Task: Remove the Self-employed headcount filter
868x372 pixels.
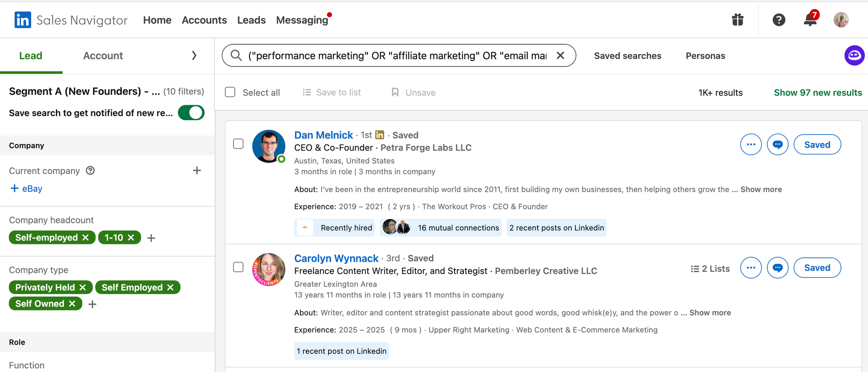Action: (85, 237)
